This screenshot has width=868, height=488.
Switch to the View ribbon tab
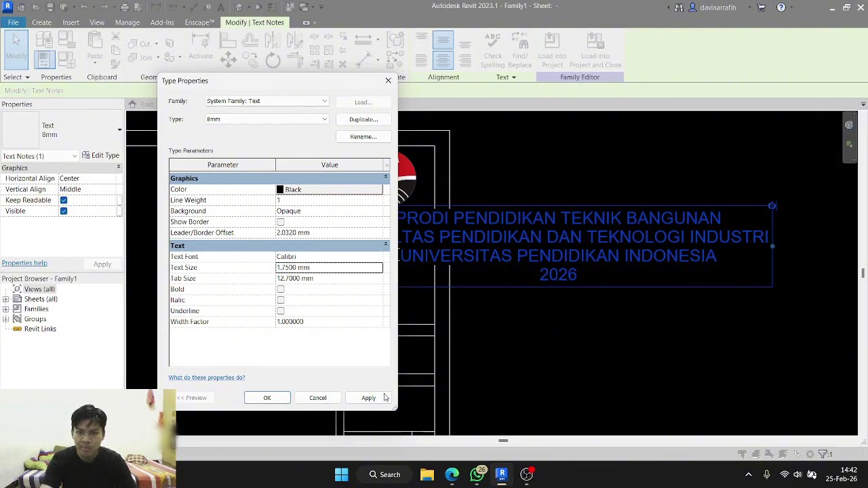coord(97,22)
